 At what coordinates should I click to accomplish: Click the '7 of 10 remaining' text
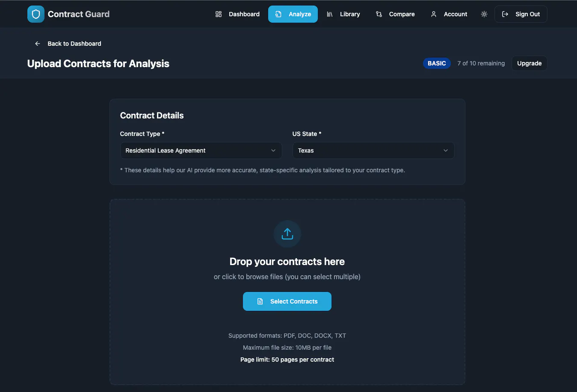pos(481,63)
